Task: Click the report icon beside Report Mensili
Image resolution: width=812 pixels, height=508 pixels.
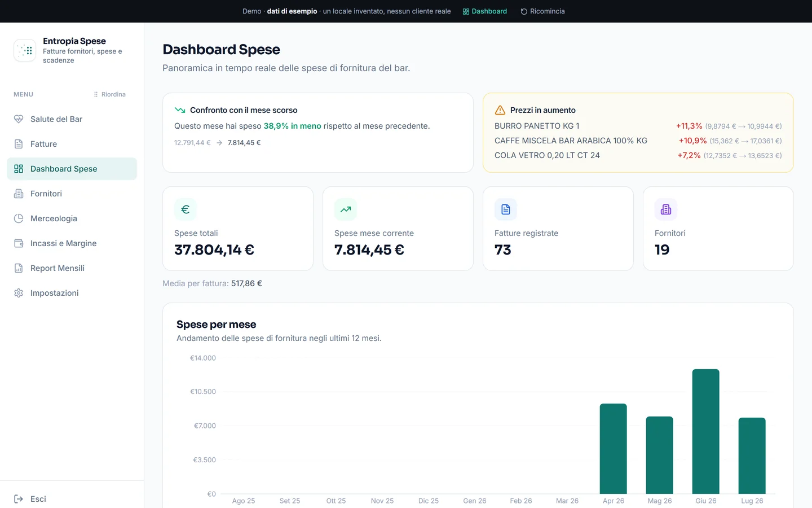Action: click(19, 268)
